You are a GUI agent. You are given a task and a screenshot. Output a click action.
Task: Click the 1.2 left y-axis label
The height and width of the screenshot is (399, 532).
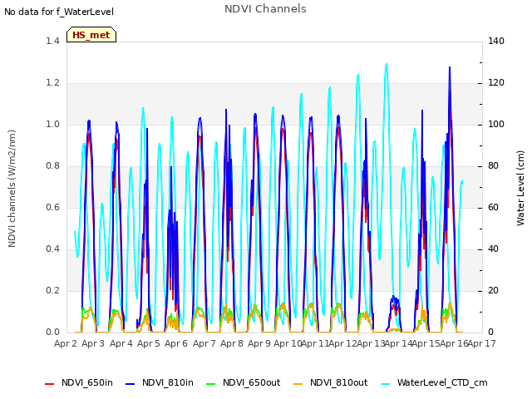click(52, 83)
